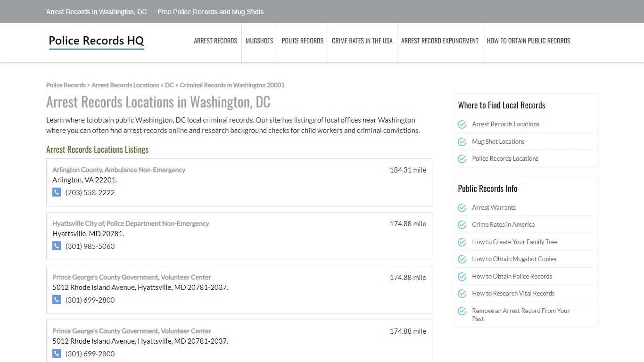
Task: Click Arrest Records Locations Listings heading
Action: 98,149
